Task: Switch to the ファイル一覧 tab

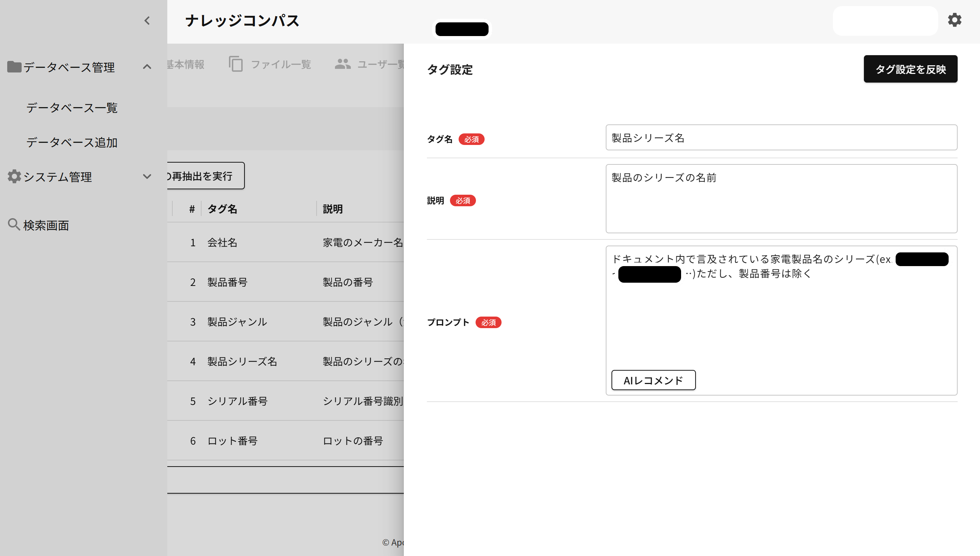Action: [281, 64]
